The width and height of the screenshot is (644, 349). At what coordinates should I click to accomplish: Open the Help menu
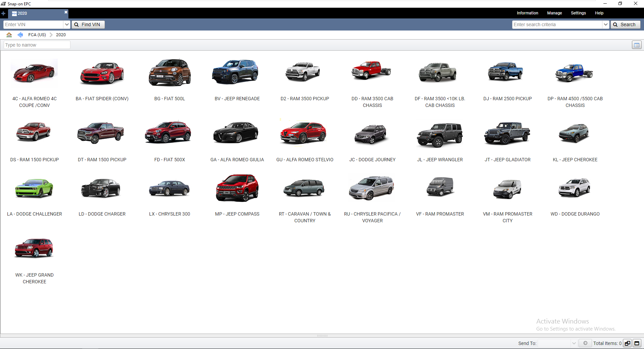point(599,13)
